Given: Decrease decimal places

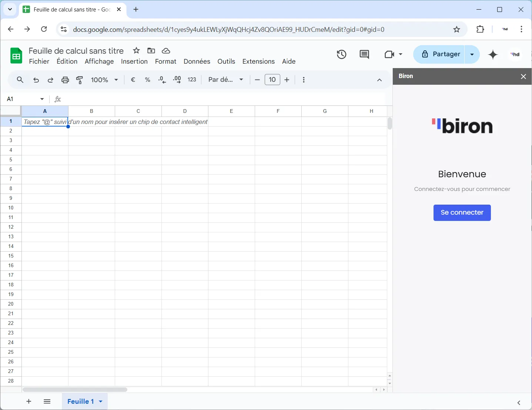Looking at the screenshot, I should pos(162,80).
